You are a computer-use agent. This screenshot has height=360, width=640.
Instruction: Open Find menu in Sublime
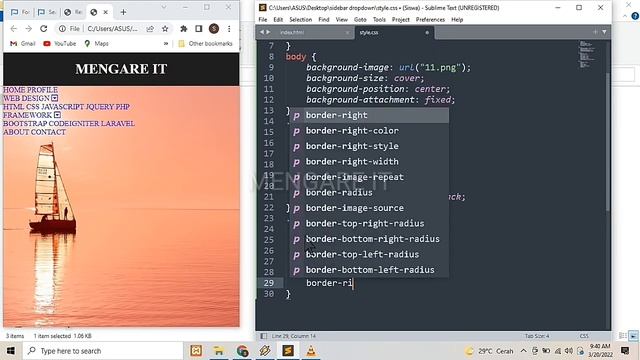click(x=324, y=20)
